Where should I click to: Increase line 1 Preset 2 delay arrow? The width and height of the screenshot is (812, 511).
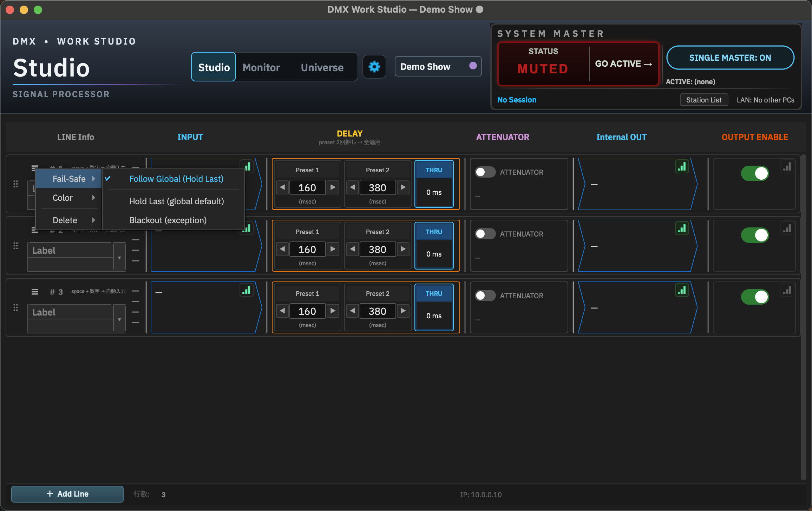pos(403,187)
